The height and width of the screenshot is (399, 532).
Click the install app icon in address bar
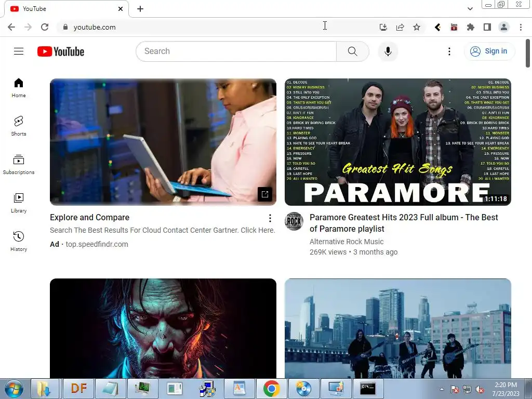click(x=383, y=27)
